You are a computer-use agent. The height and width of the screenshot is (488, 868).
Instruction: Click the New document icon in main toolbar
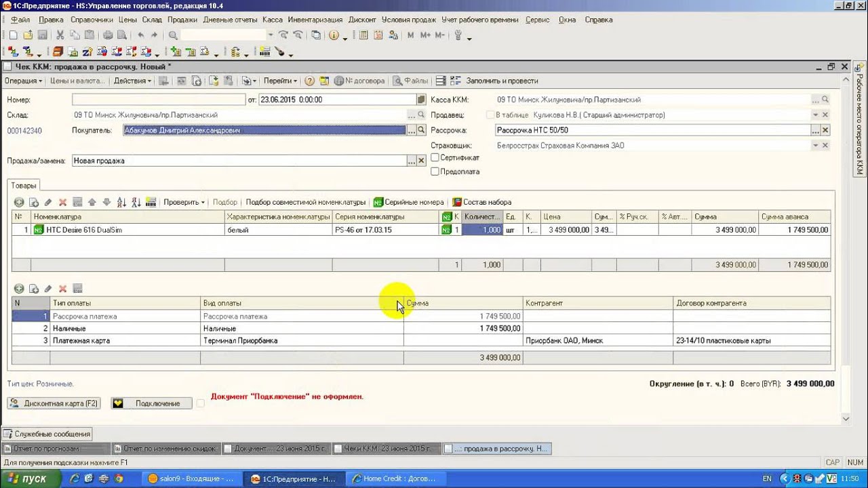13,35
